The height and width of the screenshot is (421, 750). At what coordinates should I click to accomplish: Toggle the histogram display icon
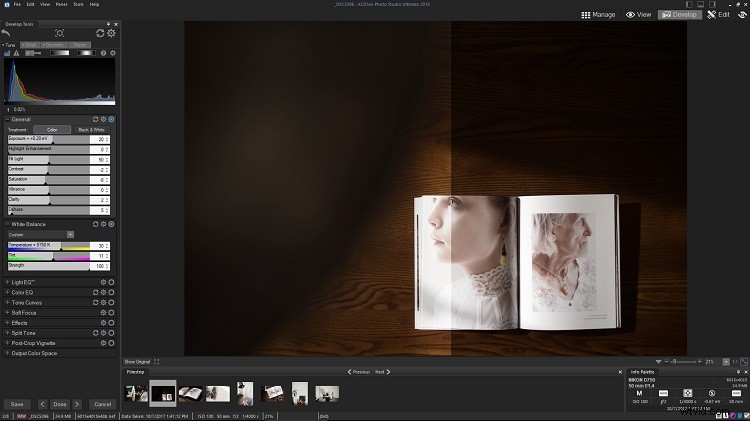7,53
